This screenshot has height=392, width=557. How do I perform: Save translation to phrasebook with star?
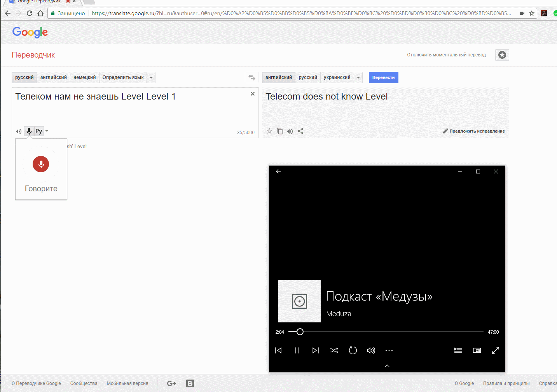click(269, 131)
